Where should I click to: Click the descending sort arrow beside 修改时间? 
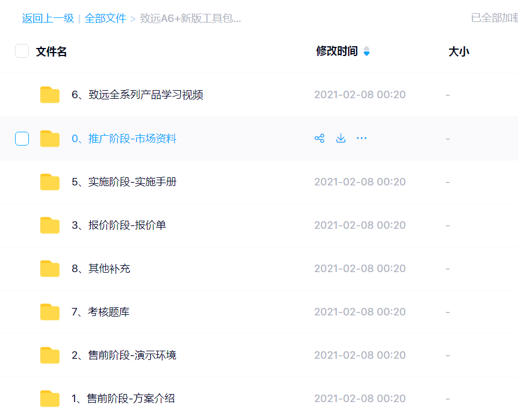(367, 53)
